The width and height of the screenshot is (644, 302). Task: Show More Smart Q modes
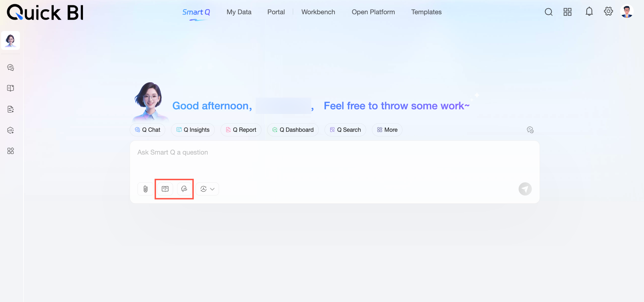point(387,130)
